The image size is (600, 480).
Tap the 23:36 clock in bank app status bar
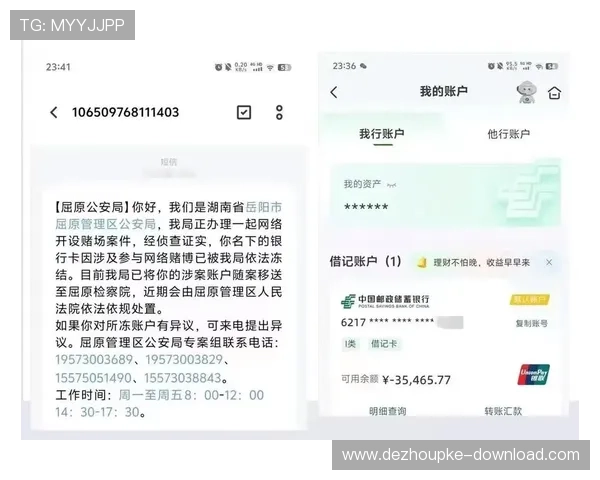pos(344,66)
